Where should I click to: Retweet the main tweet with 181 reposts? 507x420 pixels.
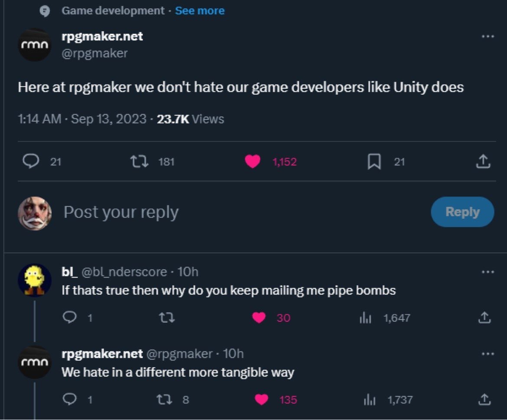[140, 162]
